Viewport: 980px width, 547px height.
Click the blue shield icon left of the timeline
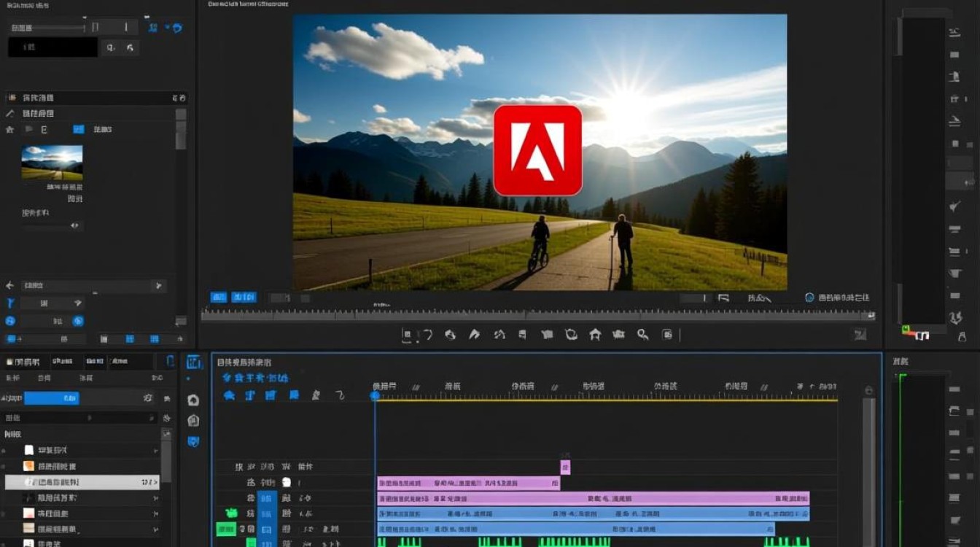pos(193,441)
